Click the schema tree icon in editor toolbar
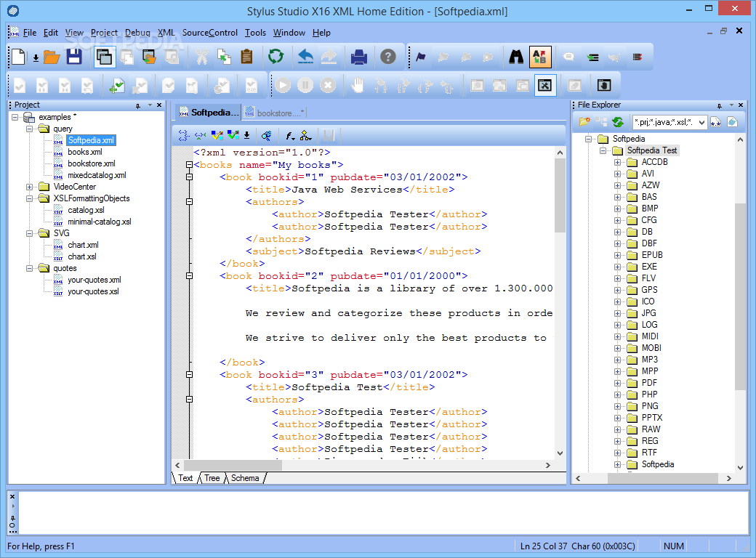Screen dimensions: 756x558 pyautogui.click(x=306, y=136)
